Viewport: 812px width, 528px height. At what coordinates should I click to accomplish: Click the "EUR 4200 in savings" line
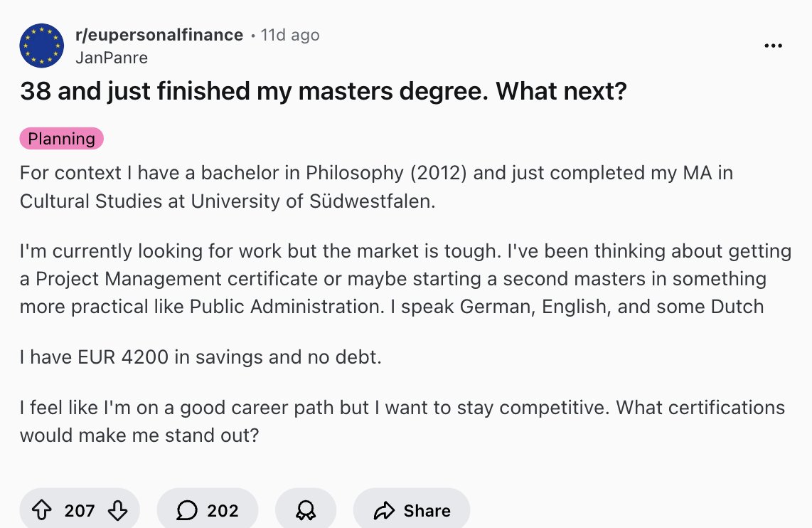click(x=201, y=357)
